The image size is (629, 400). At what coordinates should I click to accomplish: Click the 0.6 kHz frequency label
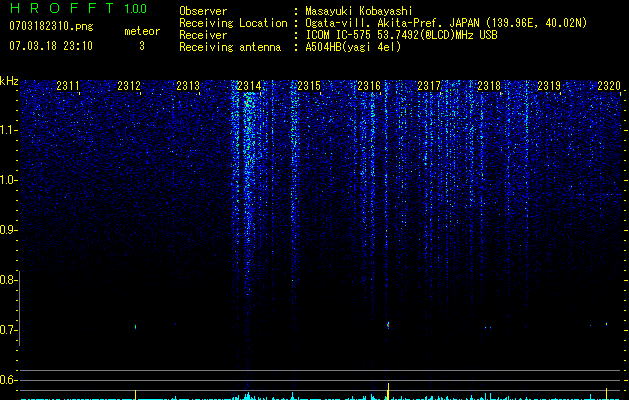(9, 380)
